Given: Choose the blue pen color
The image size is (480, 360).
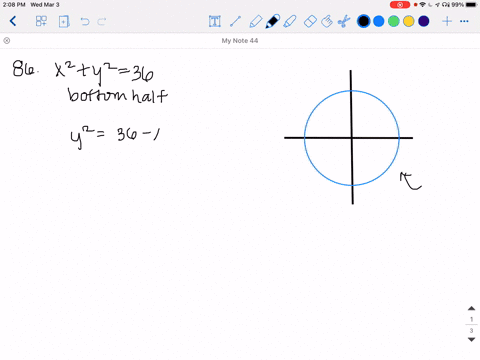Looking at the screenshot, I should [379, 21].
